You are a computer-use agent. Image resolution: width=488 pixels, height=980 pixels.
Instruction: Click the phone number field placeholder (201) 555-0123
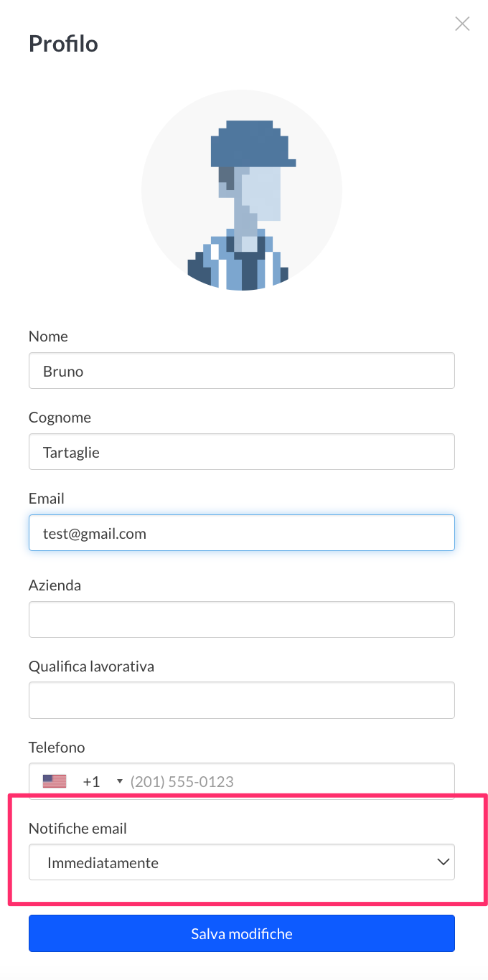(182, 781)
